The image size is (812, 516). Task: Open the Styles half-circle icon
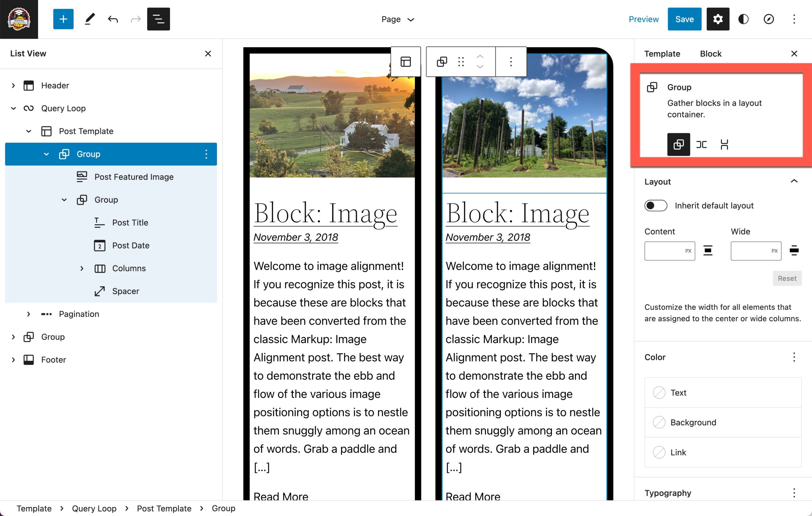pyautogui.click(x=743, y=19)
